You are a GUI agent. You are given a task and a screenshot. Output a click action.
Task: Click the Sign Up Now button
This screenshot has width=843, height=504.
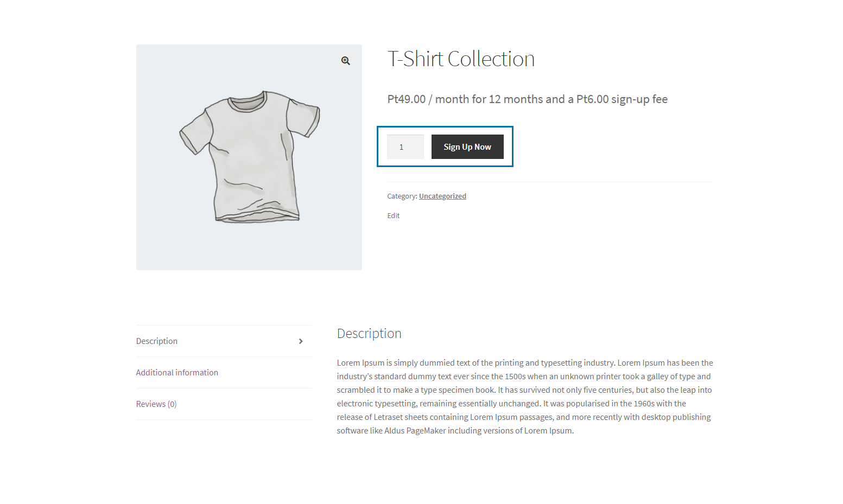[467, 147]
